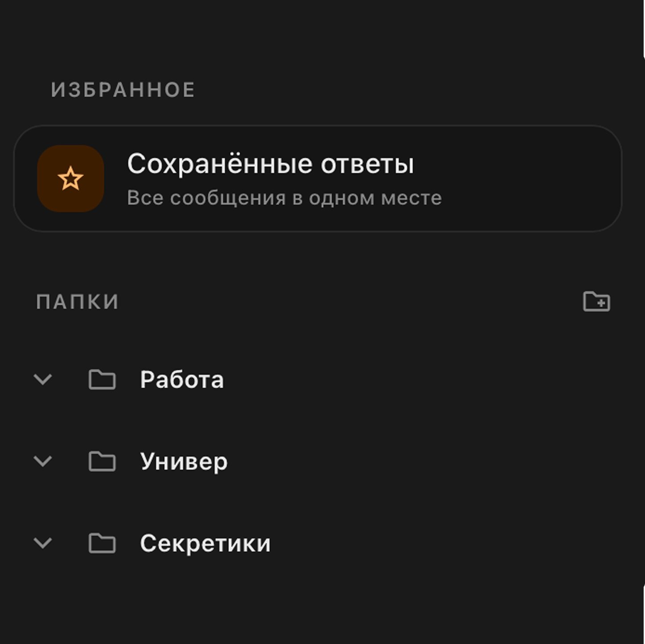Collapse the Универ folder
Screen dimensions: 645x644
(x=43, y=462)
